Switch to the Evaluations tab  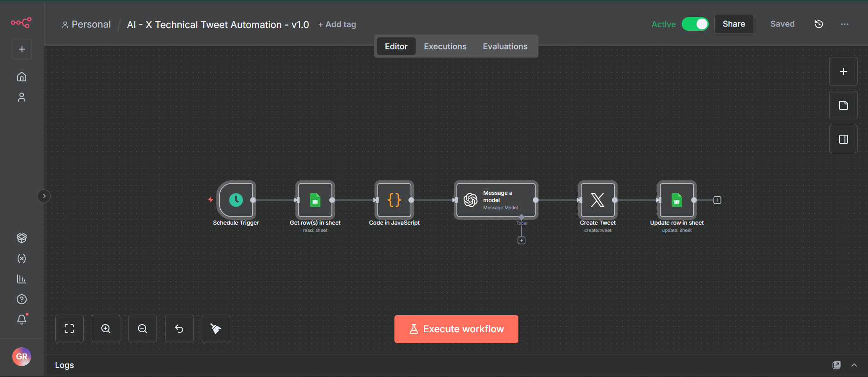click(x=505, y=47)
